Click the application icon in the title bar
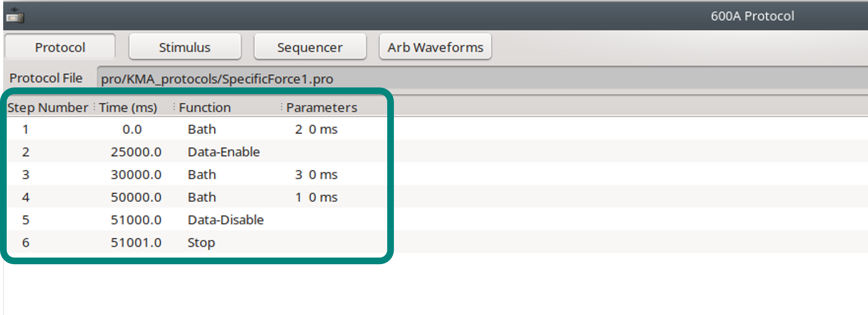 (15, 16)
